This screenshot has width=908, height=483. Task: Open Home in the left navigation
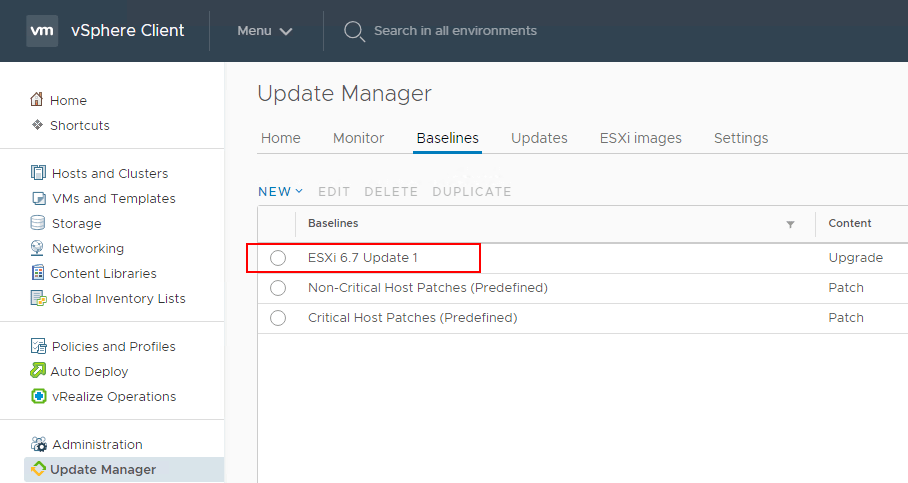68,100
